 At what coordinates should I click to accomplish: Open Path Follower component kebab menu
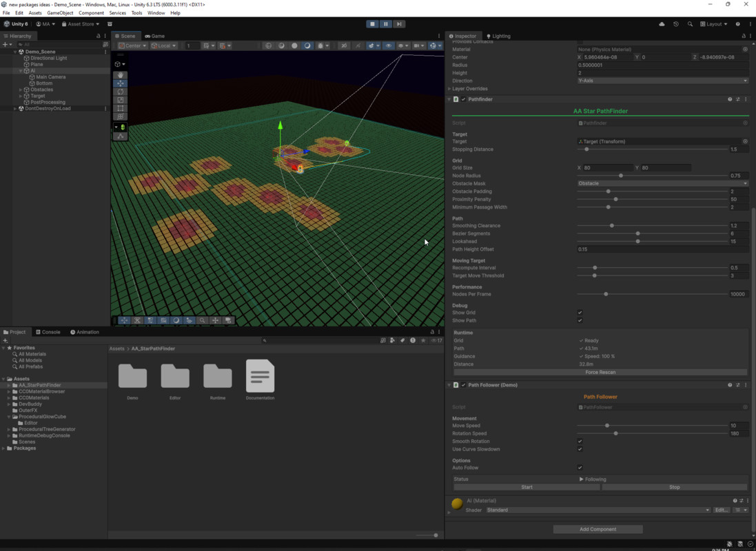pyautogui.click(x=746, y=385)
